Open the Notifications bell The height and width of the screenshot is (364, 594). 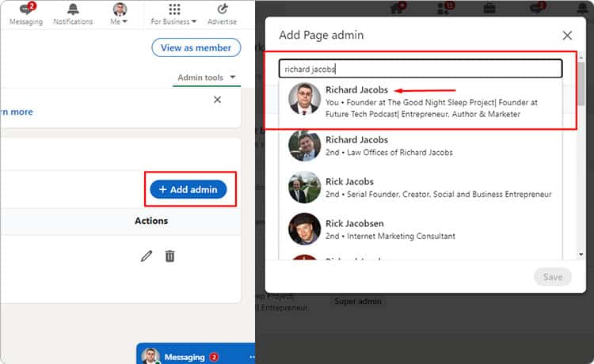[x=73, y=13]
